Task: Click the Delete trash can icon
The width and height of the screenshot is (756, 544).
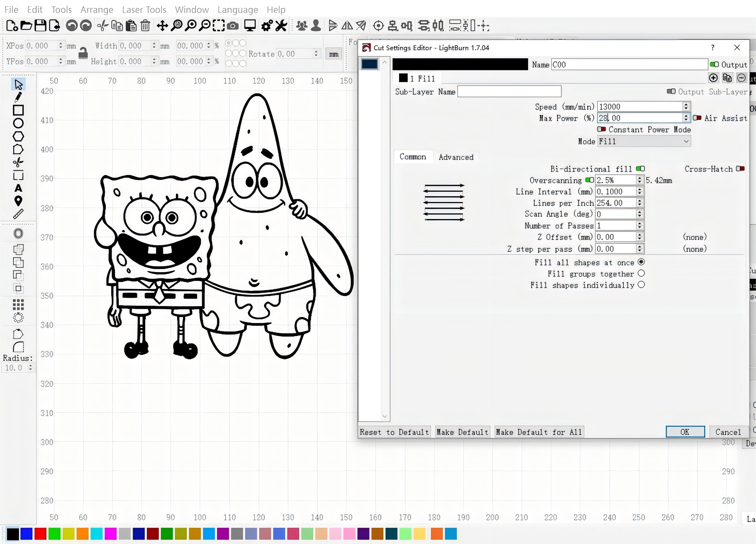Action: click(145, 25)
